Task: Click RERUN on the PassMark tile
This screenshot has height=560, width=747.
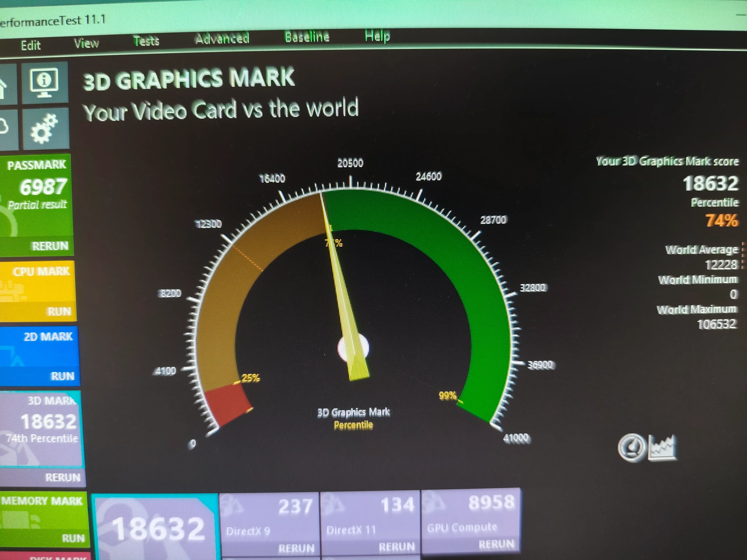Action: [x=50, y=246]
